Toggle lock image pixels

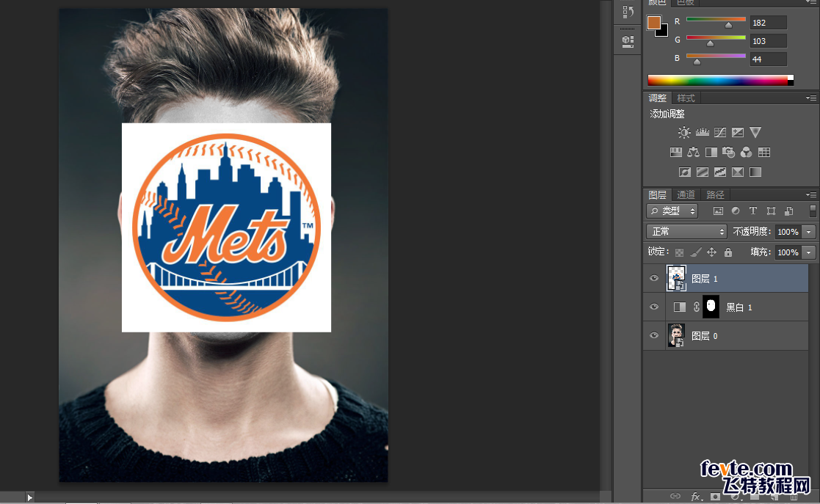(x=695, y=252)
